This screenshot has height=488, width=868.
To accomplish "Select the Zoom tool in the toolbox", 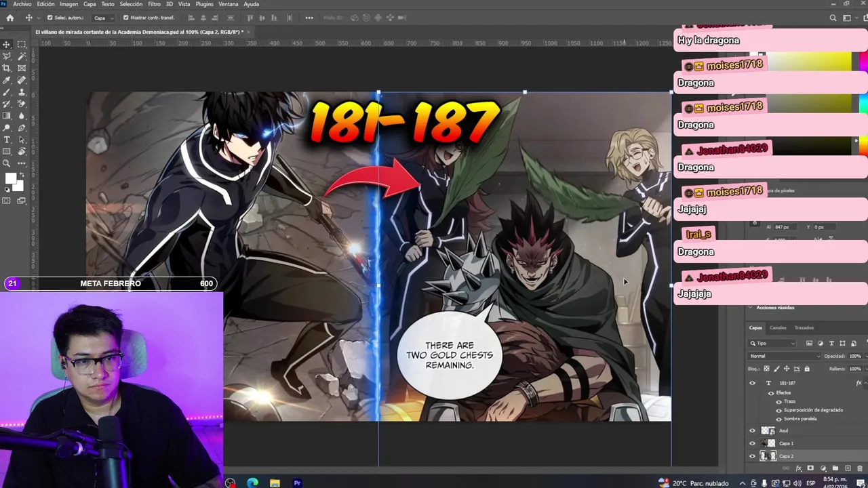I will click(6, 163).
